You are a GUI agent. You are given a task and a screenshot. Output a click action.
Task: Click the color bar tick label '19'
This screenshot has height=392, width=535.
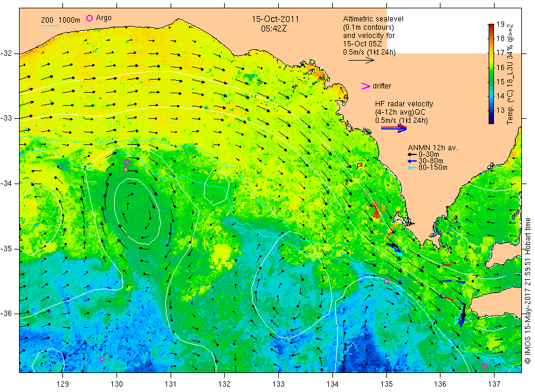click(x=500, y=24)
